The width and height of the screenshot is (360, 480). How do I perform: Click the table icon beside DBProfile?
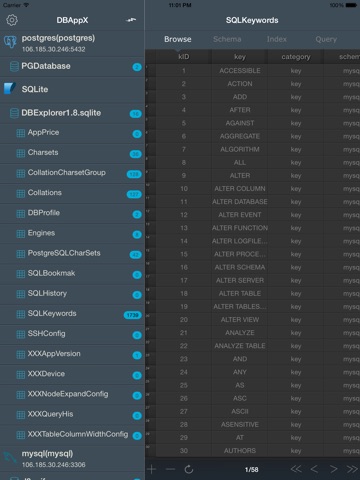click(x=21, y=214)
